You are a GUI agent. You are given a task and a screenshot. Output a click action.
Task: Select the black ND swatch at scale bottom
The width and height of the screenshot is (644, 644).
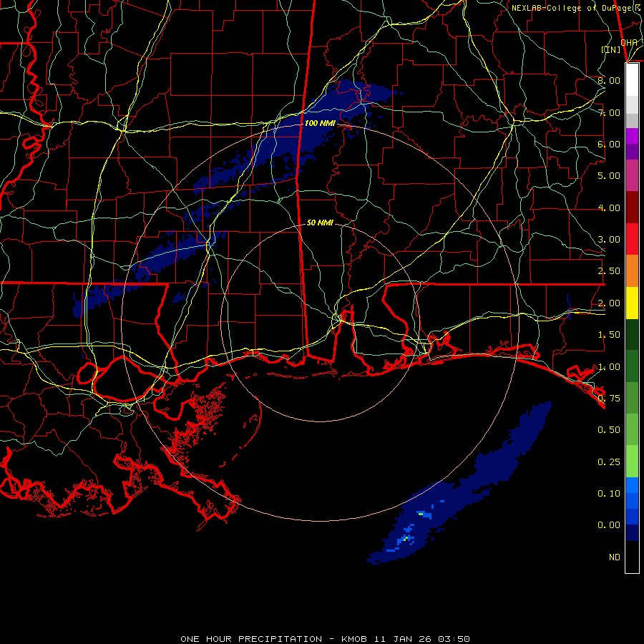[x=632, y=557]
